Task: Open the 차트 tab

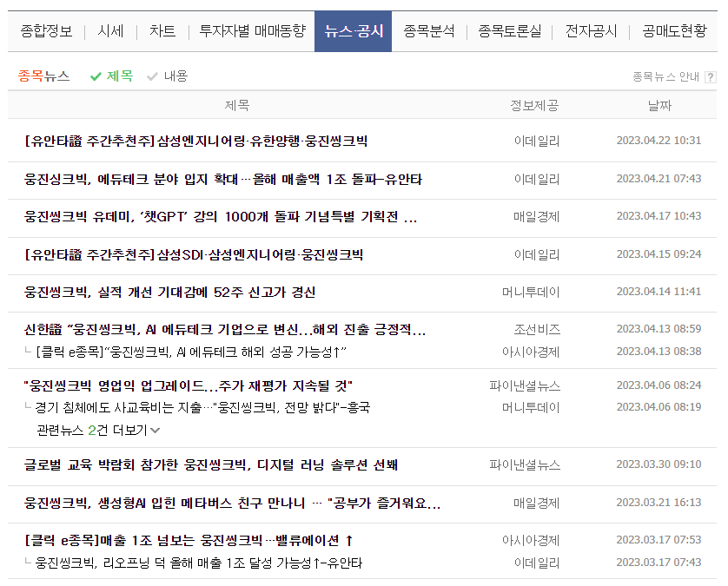Action: click(162, 31)
